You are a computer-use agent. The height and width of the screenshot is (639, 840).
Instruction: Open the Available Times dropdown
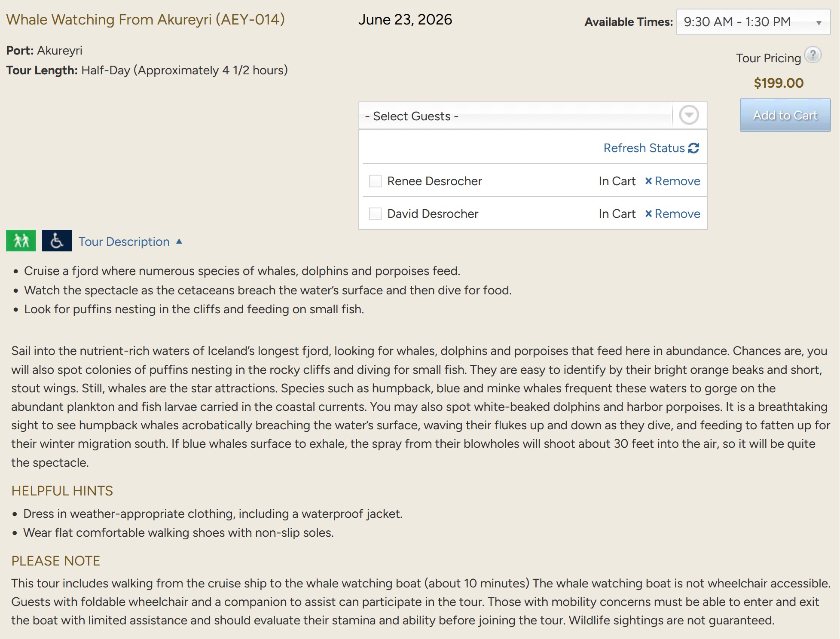pyautogui.click(x=753, y=22)
